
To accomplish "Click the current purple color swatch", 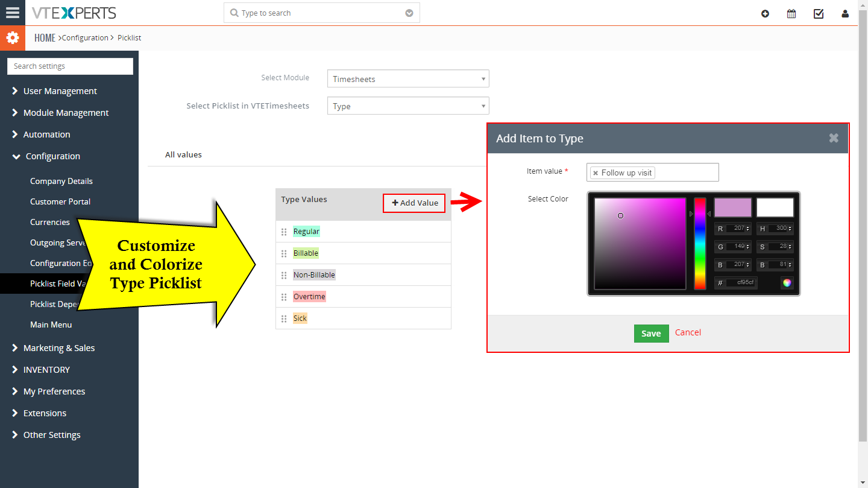I will click(x=733, y=208).
